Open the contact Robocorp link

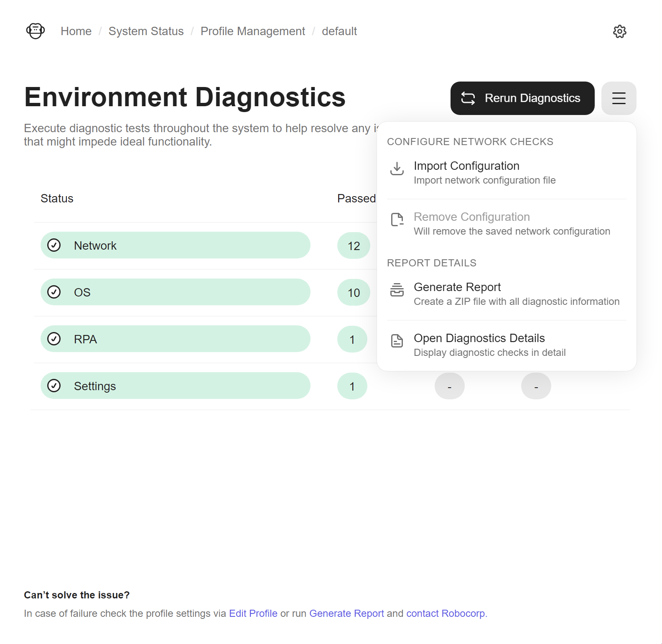446,613
